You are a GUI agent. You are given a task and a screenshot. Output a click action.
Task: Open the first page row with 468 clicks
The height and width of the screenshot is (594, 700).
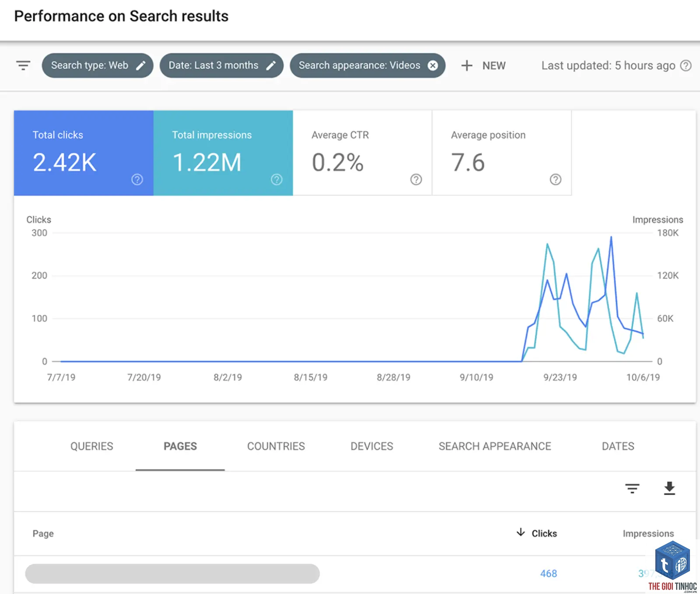[x=355, y=573]
